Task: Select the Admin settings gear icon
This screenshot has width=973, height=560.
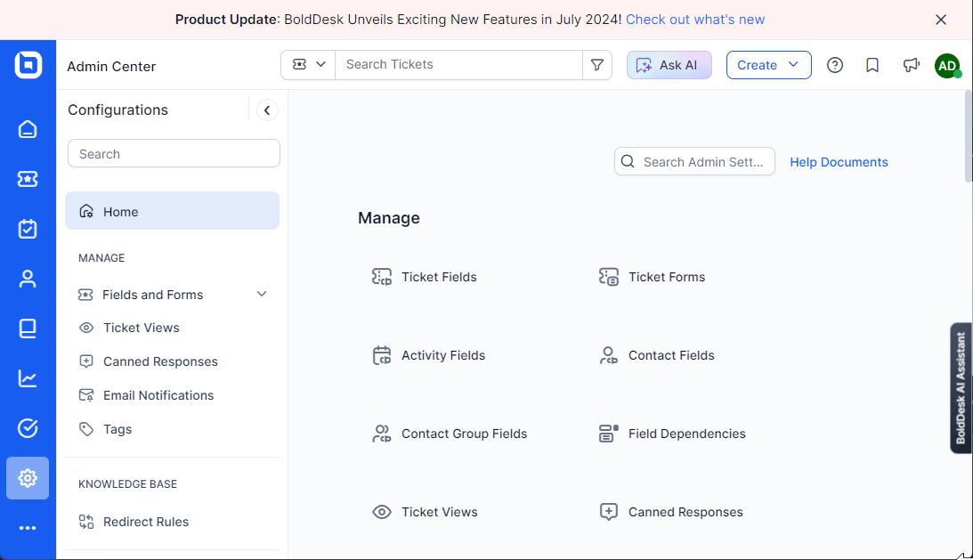Action: (x=28, y=478)
